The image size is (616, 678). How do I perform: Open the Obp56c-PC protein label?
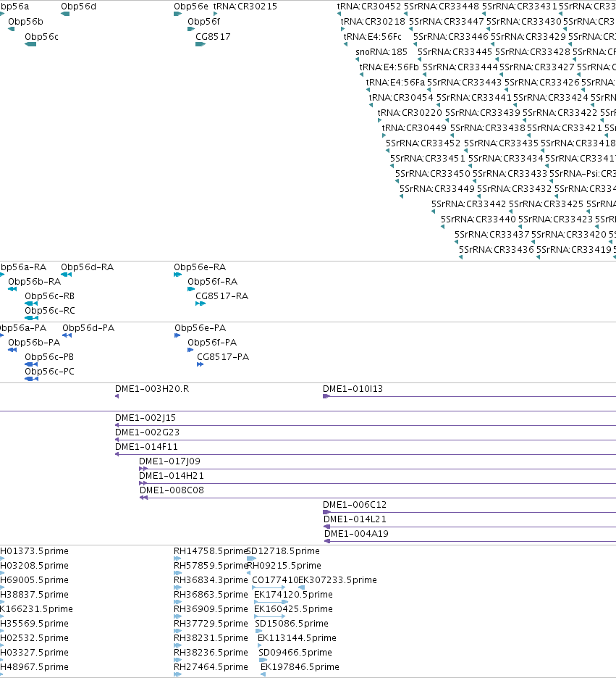click(49, 372)
